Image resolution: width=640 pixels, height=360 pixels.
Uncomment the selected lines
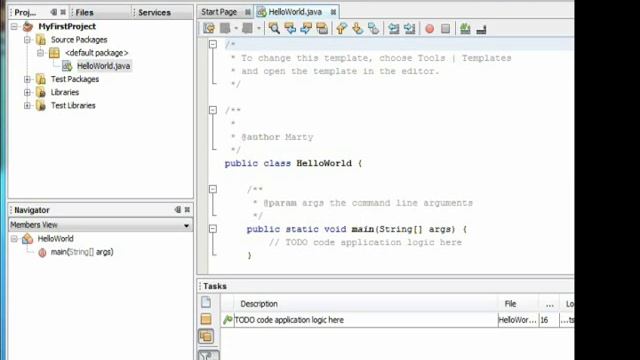[481, 29]
